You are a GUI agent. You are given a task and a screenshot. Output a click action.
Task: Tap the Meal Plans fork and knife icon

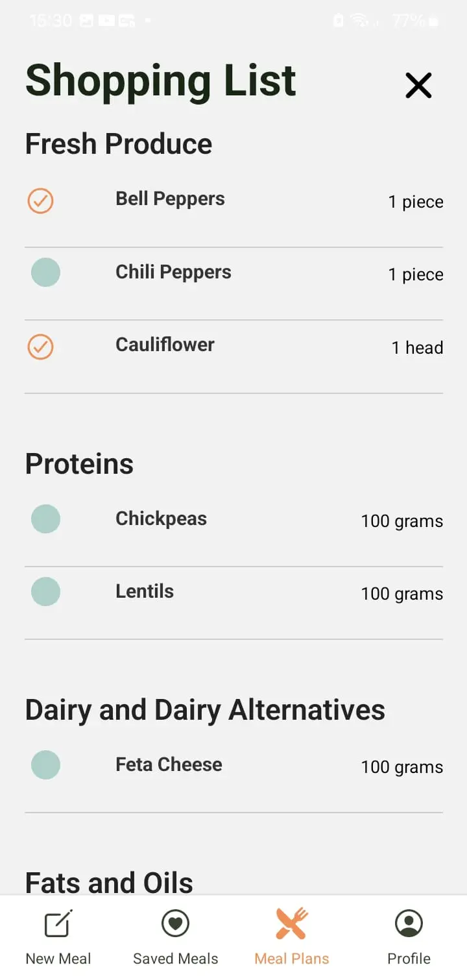pos(292,924)
